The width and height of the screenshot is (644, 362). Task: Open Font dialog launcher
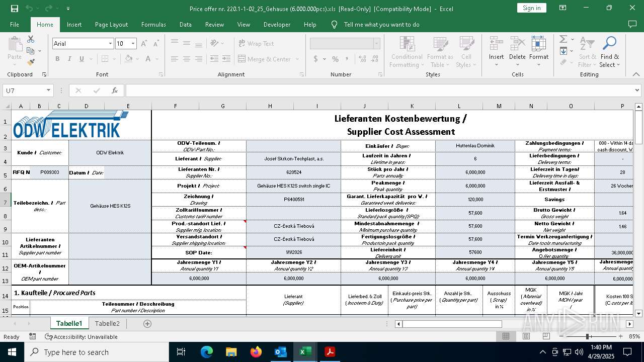coord(161,74)
